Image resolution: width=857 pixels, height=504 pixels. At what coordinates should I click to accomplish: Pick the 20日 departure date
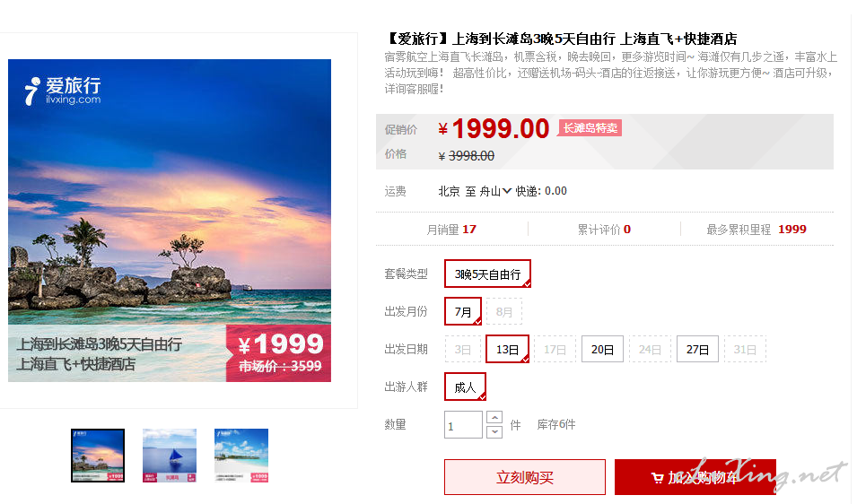pos(602,350)
